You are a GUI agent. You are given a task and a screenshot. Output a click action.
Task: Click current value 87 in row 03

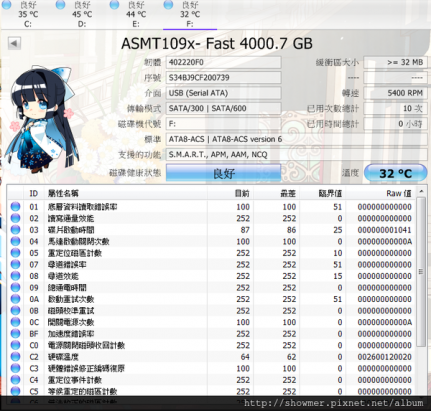point(245,230)
